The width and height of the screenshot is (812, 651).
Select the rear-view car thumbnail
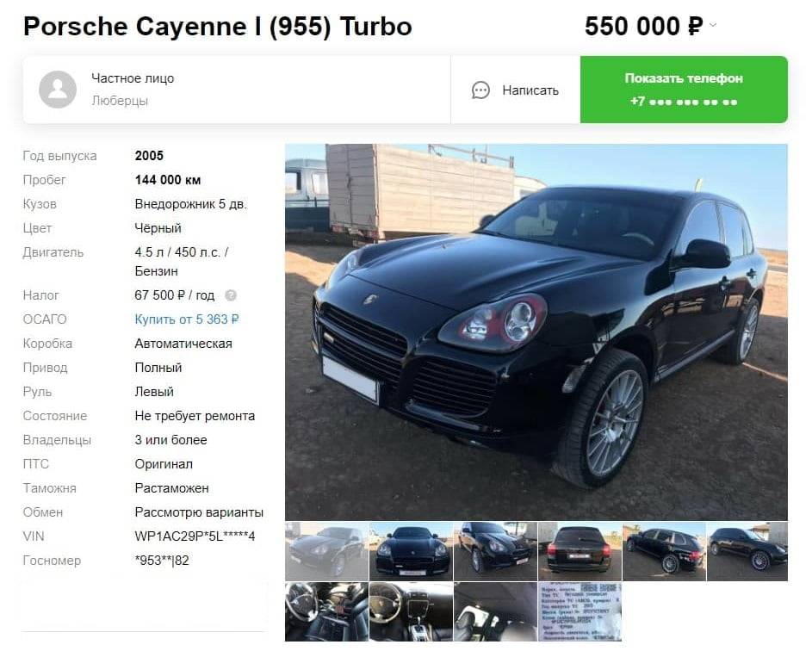tap(580, 552)
